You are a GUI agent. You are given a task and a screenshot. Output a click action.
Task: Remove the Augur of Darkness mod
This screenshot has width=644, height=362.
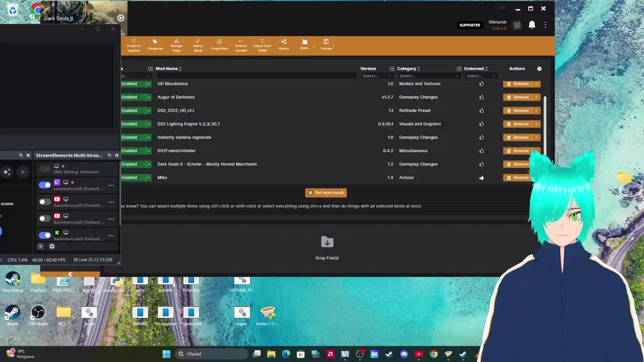click(518, 97)
